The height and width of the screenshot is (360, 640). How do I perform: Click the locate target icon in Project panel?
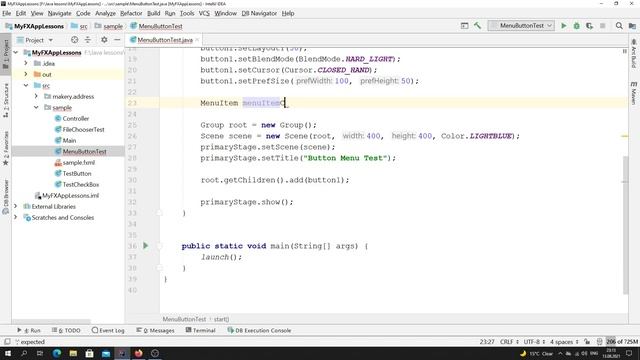(x=74, y=40)
